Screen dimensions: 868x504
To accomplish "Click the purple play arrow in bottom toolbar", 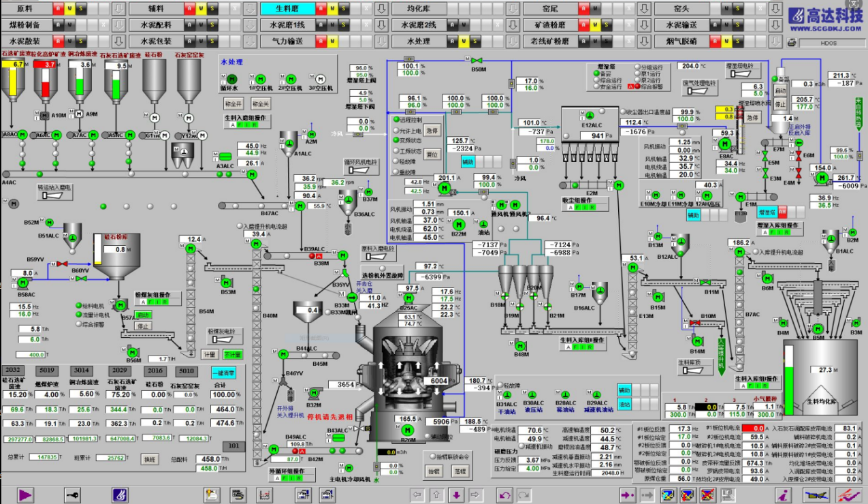I will [25, 494].
